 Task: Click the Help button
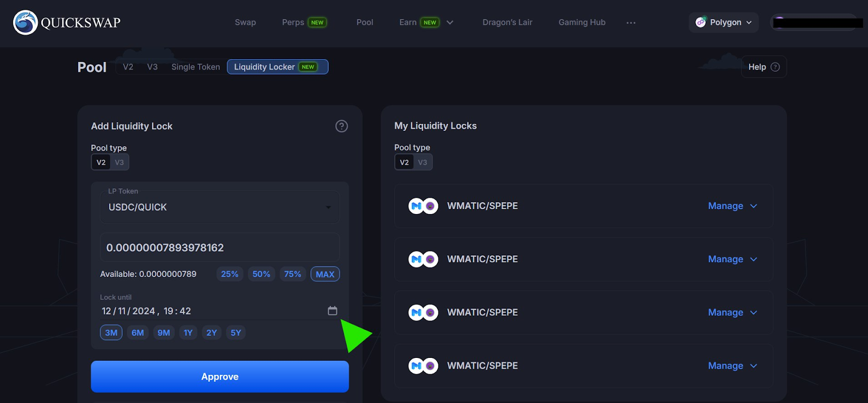tap(764, 67)
